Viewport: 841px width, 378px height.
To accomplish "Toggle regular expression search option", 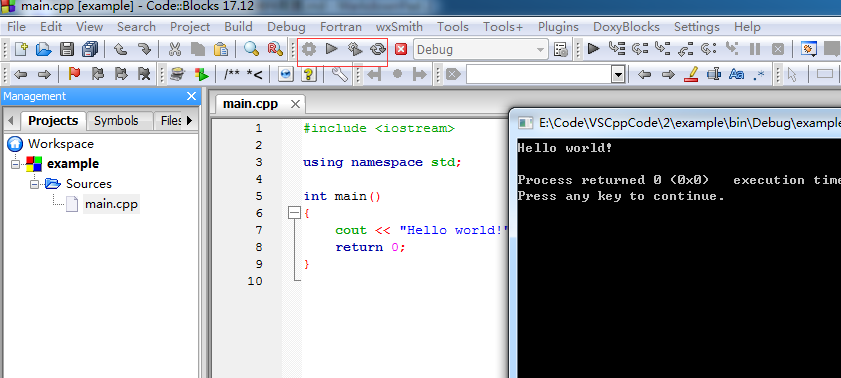I will click(x=759, y=74).
